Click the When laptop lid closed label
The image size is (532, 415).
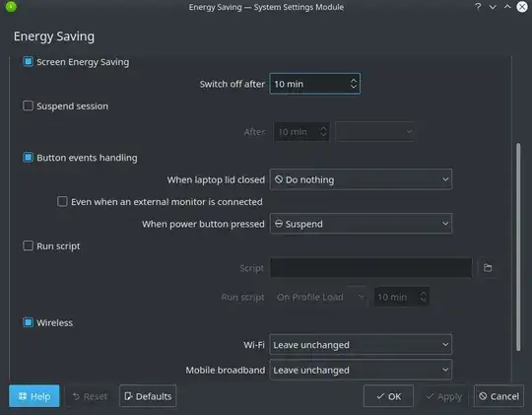coord(216,179)
